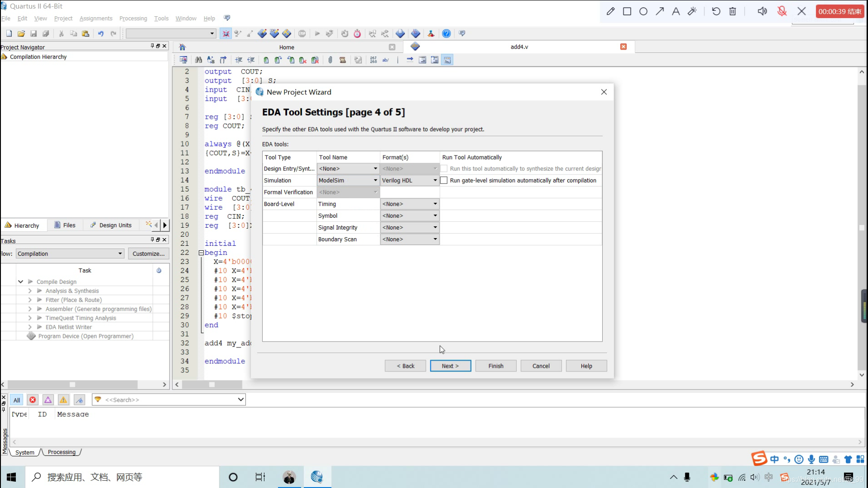The height and width of the screenshot is (488, 868).
Task: Switch to the Files tab
Action: point(65,225)
